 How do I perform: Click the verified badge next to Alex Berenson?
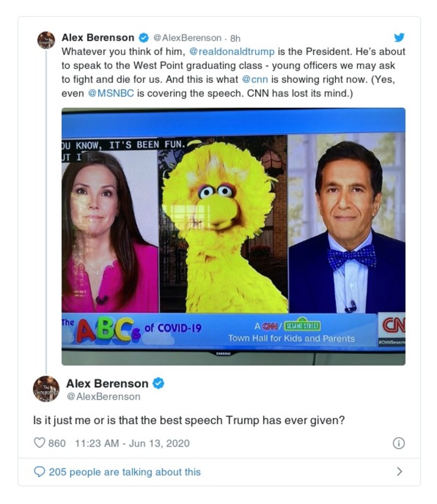tap(144, 38)
